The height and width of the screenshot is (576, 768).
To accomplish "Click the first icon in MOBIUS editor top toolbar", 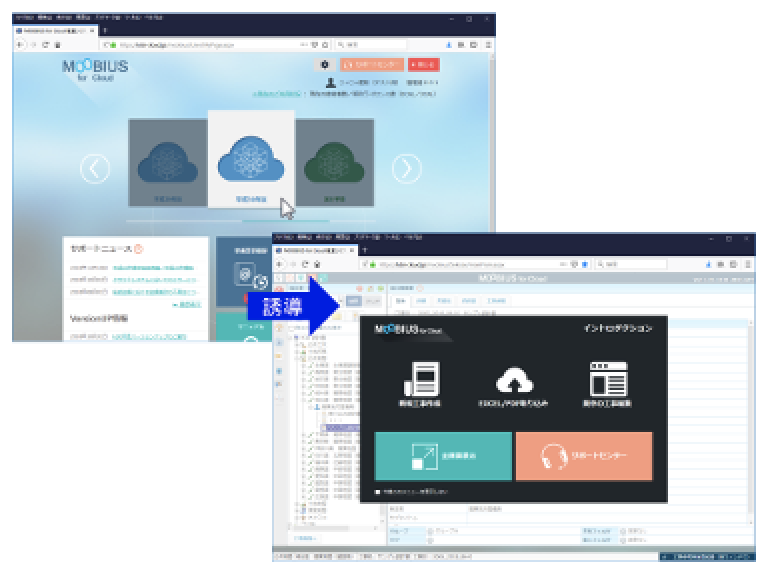I will (279, 278).
